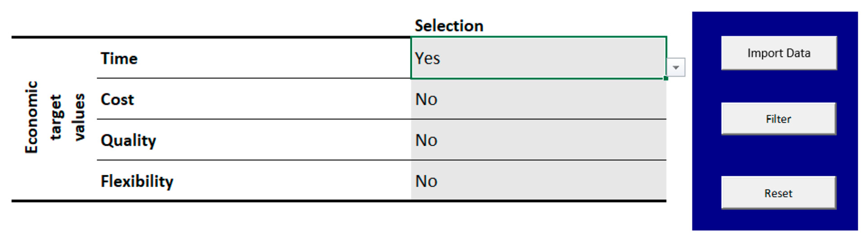
Task: Click the Import Data button
Action: point(779,53)
